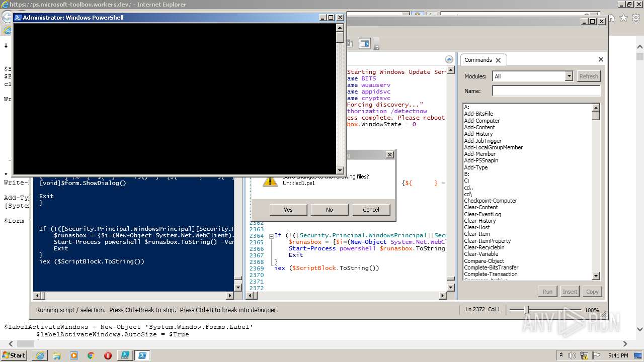The height and width of the screenshot is (362, 644).
Task: Select Add-Content command
Action: (479, 127)
